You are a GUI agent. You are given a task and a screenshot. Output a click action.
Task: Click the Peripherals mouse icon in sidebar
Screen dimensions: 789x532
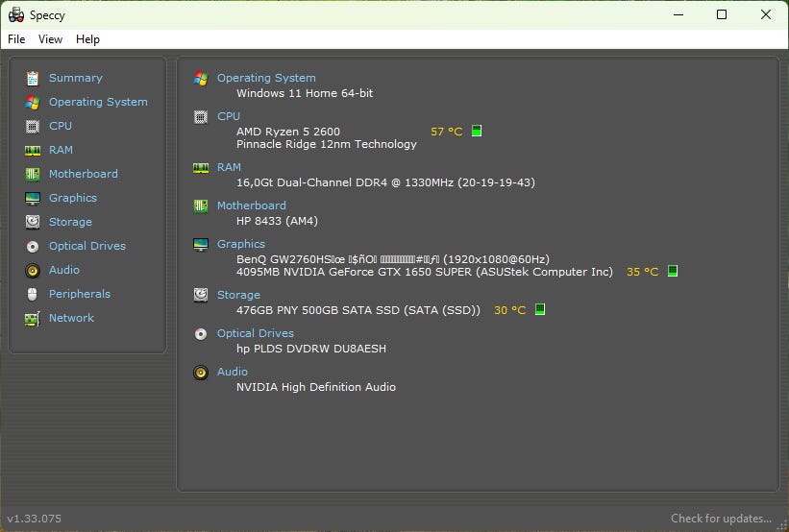click(x=33, y=294)
